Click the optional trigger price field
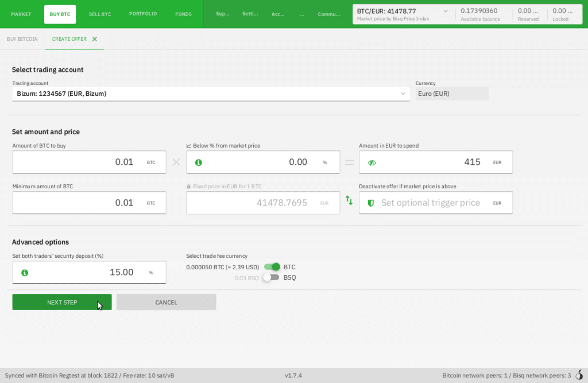This screenshot has width=588, height=383. [436, 203]
